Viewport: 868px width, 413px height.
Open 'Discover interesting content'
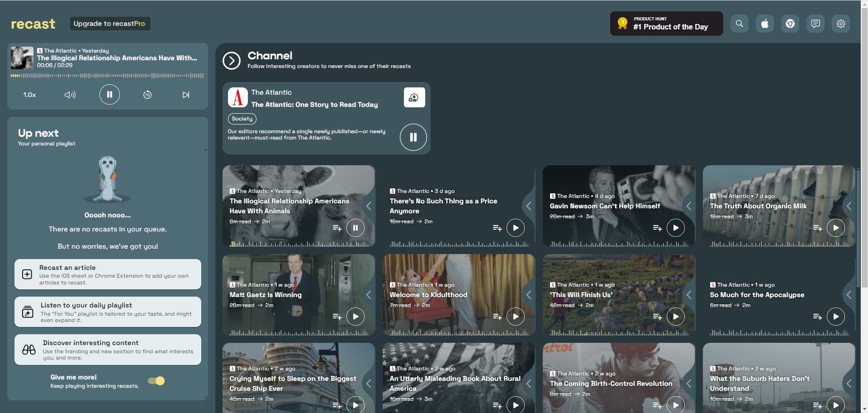108,350
